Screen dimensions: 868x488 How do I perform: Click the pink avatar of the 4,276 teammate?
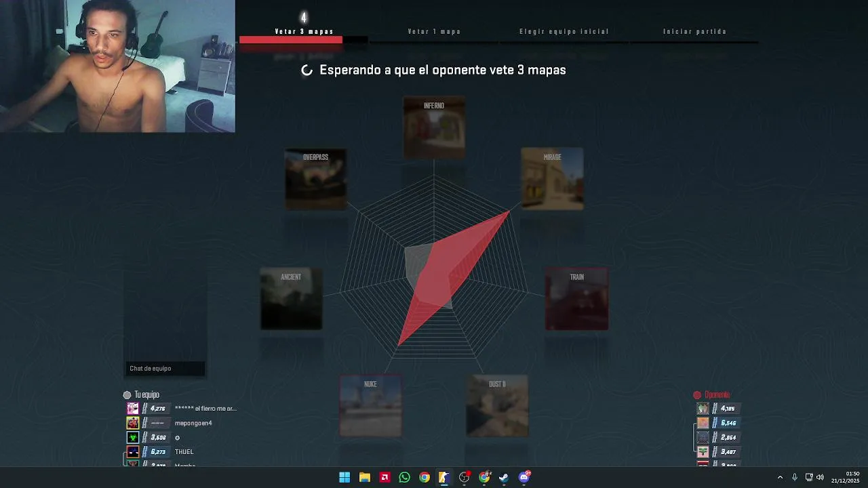(x=133, y=409)
